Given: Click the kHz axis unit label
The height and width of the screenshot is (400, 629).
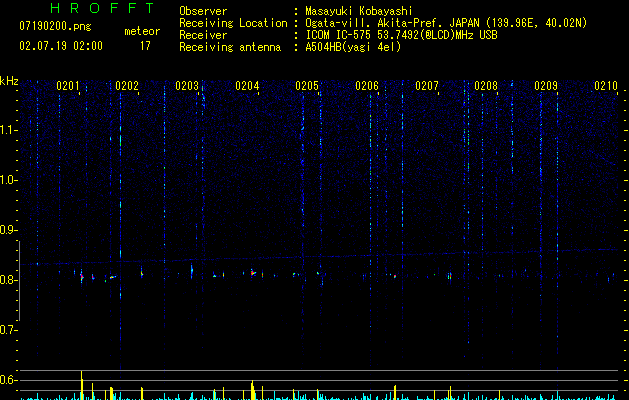Looking at the screenshot, I should 9,81.
